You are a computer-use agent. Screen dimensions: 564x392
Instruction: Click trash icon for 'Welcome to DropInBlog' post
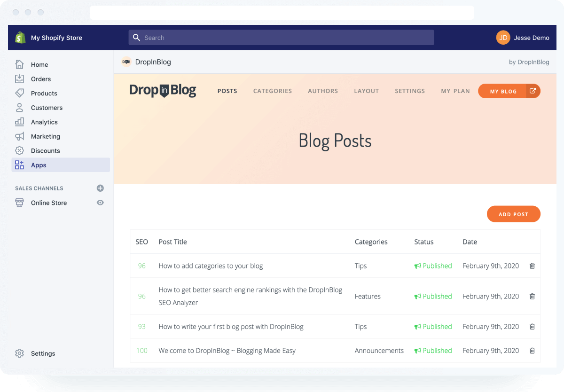tap(532, 351)
